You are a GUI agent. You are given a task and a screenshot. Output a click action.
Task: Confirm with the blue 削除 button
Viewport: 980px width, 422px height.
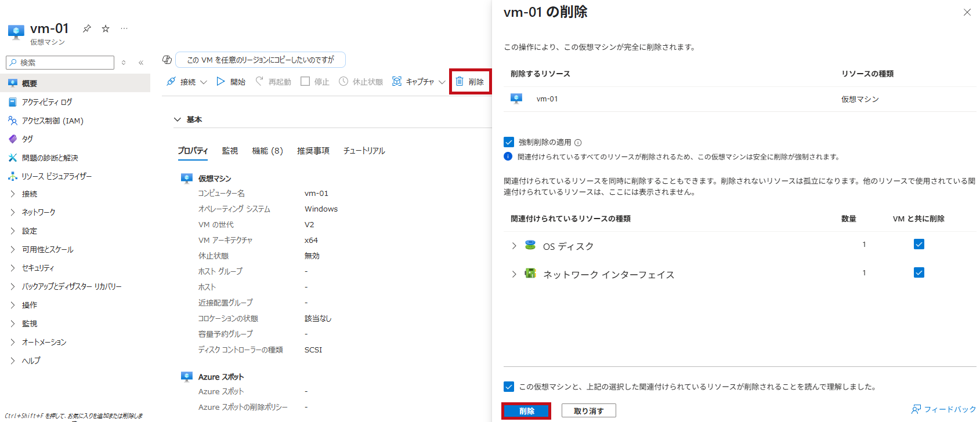526,411
